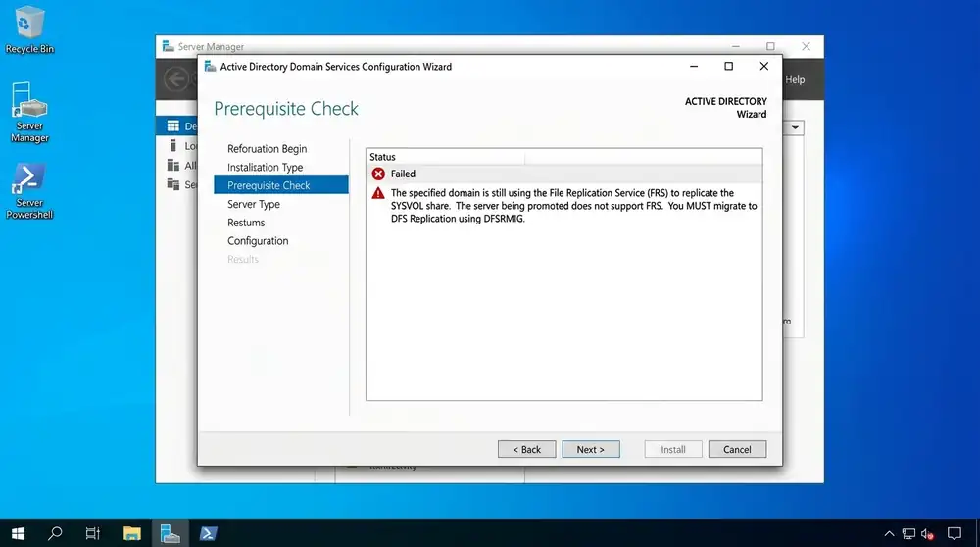Select the Prerequisite Check step
980x547 pixels.
281,185
